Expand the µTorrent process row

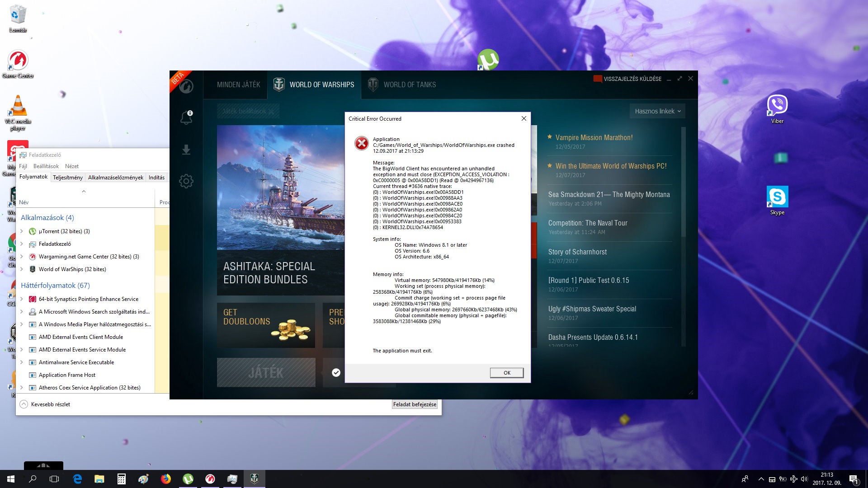(22, 231)
